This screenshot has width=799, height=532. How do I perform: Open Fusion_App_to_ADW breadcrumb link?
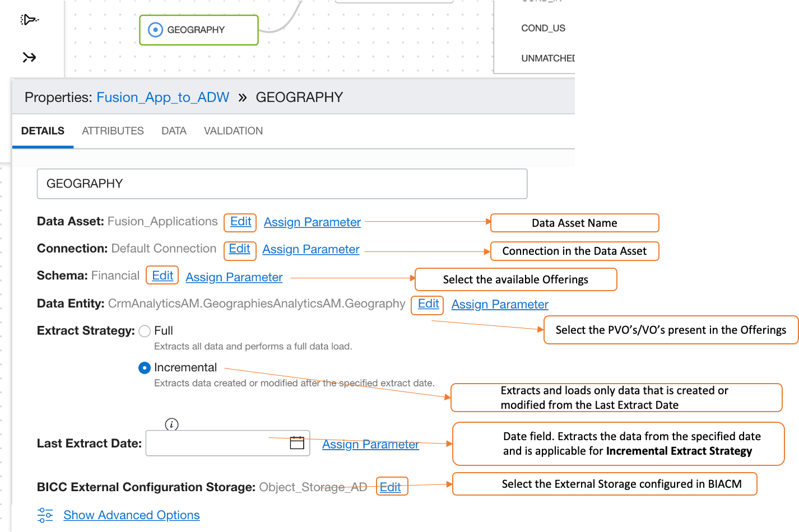pyautogui.click(x=163, y=97)
